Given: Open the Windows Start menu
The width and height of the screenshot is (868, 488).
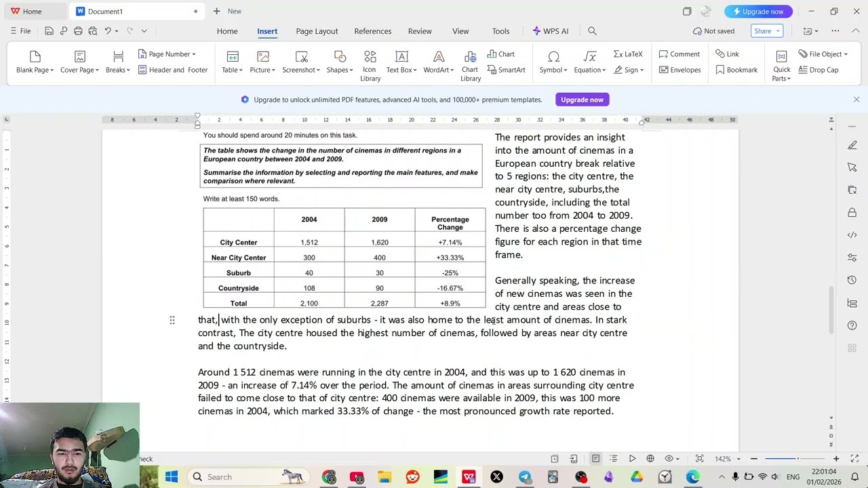Looking at the screenshot, I should pos(171,477).
